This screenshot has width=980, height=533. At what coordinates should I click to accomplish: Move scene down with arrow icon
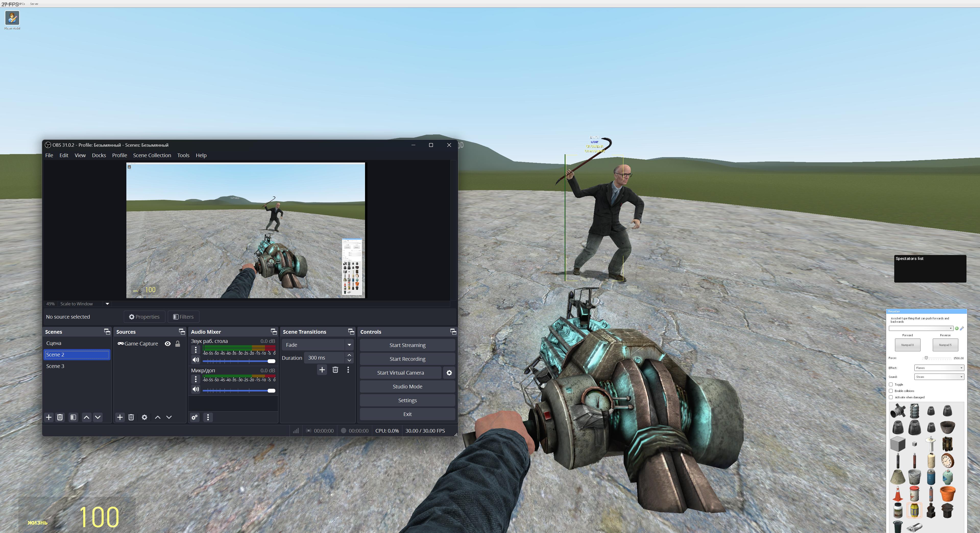[98, 417]
